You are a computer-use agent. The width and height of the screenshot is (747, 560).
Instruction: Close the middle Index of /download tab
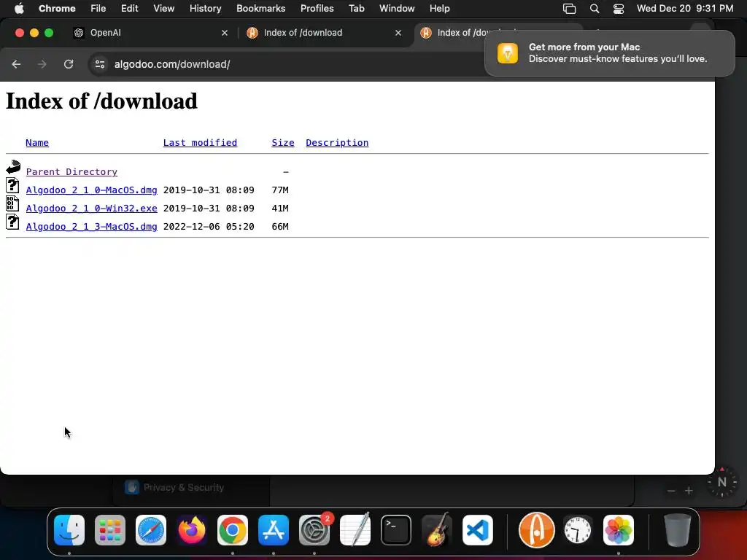(398, 32)
